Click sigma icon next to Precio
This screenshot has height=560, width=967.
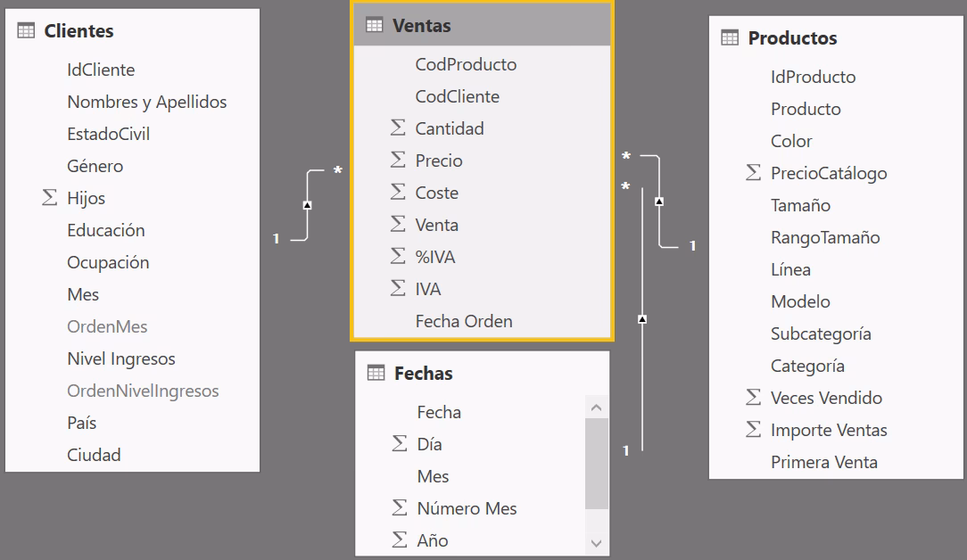coord(398,160)
